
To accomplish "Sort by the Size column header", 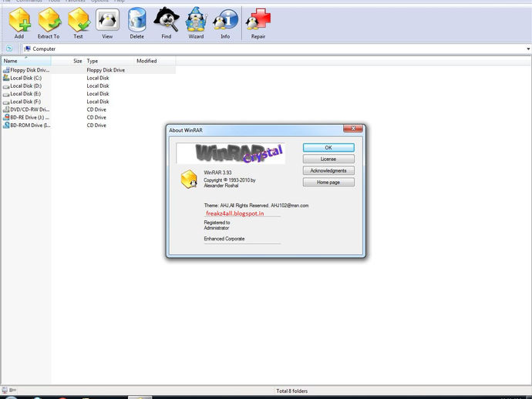I will click(68, 61).
